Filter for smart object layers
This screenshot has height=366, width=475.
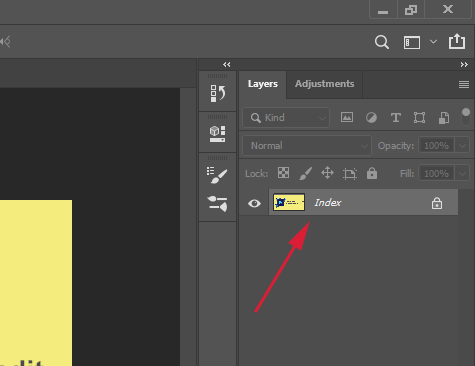tap(444, 118)
